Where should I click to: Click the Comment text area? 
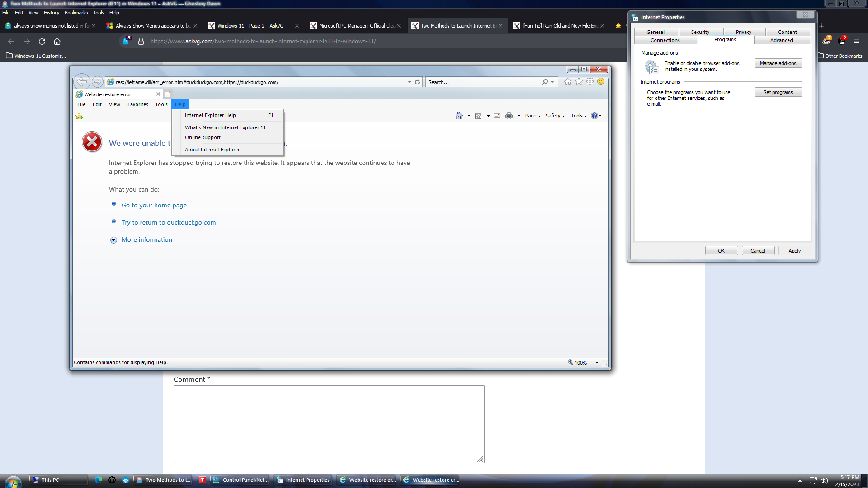pyautogui.click(x=329, y=424)
